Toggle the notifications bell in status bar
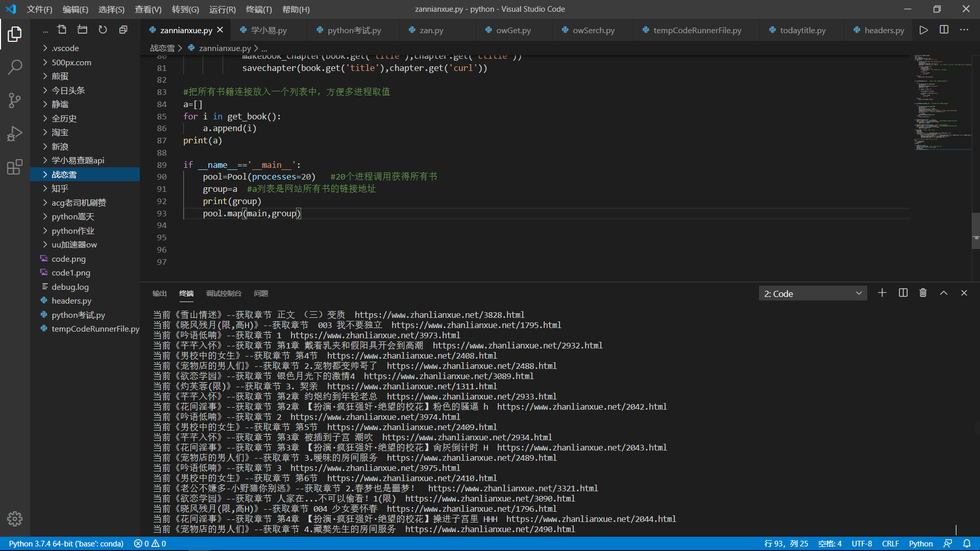The height and width of the screenshot is (551, 980). (x=967, y=543)
